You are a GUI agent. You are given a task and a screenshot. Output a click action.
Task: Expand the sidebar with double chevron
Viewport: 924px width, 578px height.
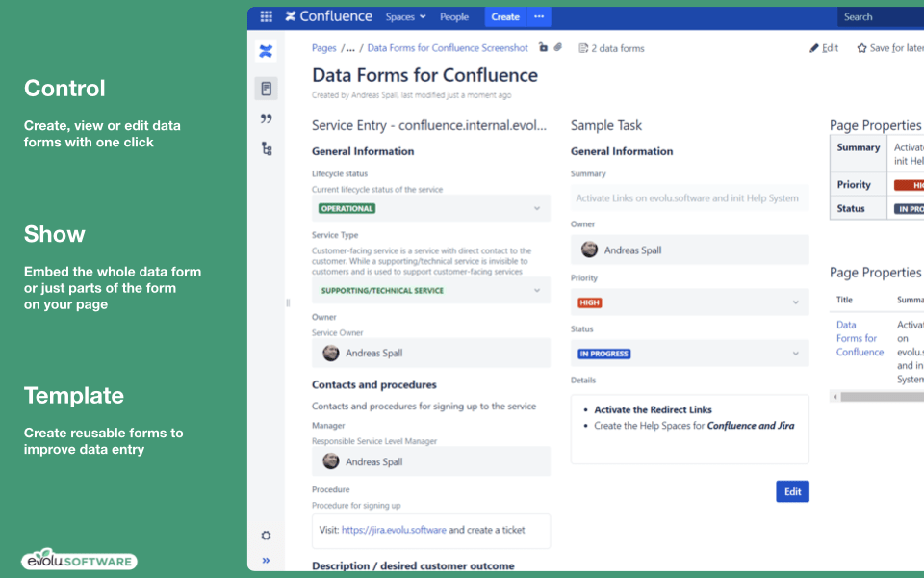266,561
